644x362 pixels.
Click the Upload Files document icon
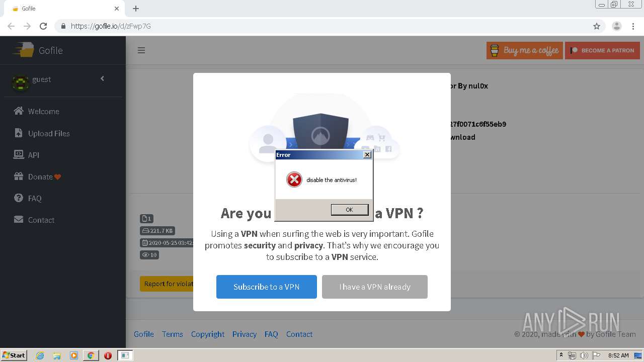(19, 133)
